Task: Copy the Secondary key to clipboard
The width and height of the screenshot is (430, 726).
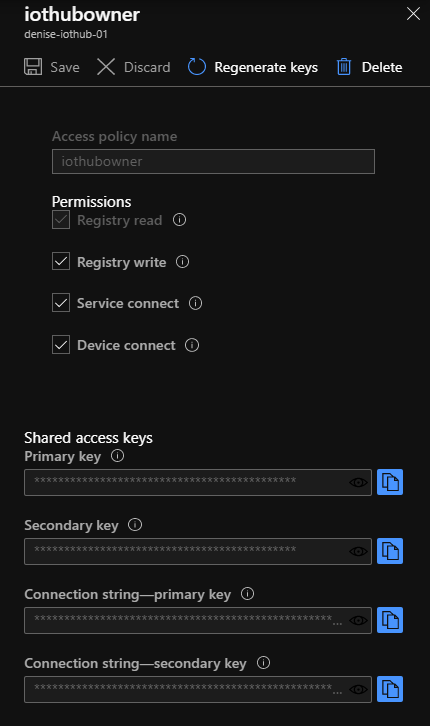Action: coord(390,551)
